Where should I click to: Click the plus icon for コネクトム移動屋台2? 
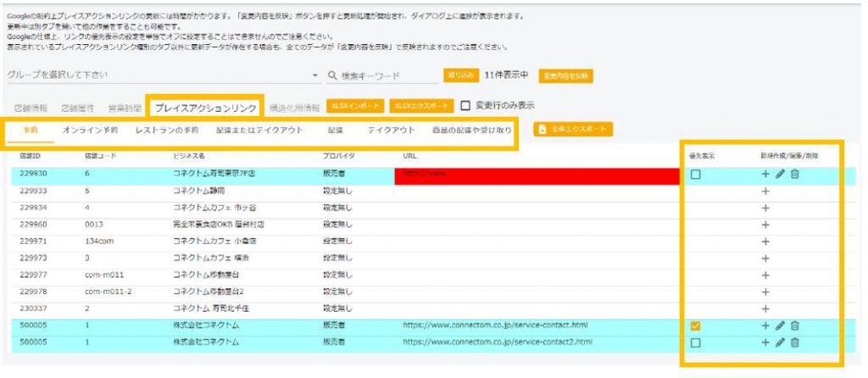coord(765,292)
